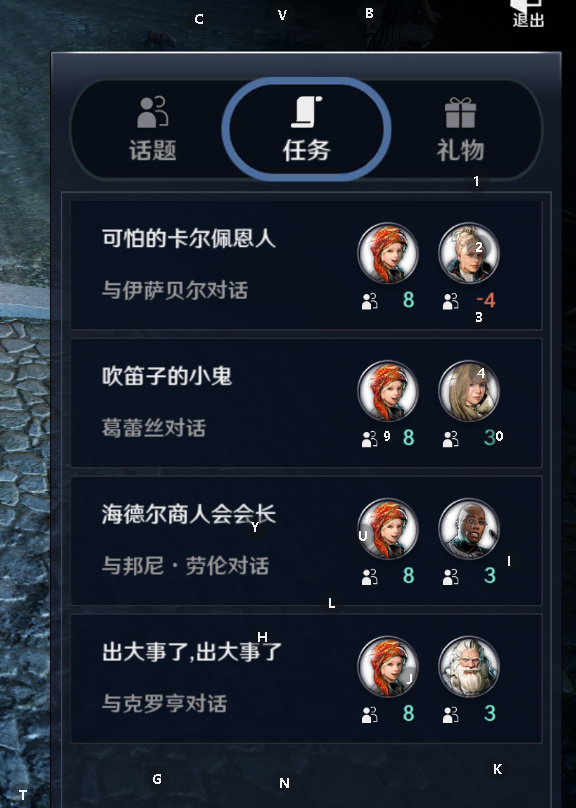Viewport: 576px width, 808px height.
Task: Open quest 可怕的卡尔佩恩人
Action: pos(306,265)
